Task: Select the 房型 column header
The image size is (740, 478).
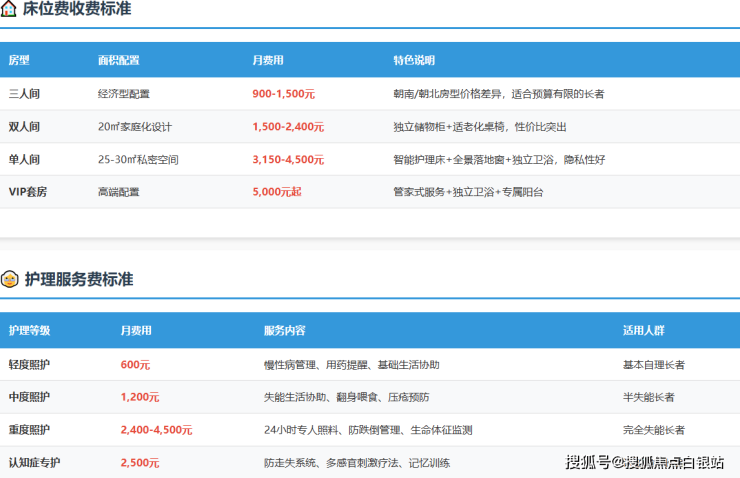Action: click(19, 60)
